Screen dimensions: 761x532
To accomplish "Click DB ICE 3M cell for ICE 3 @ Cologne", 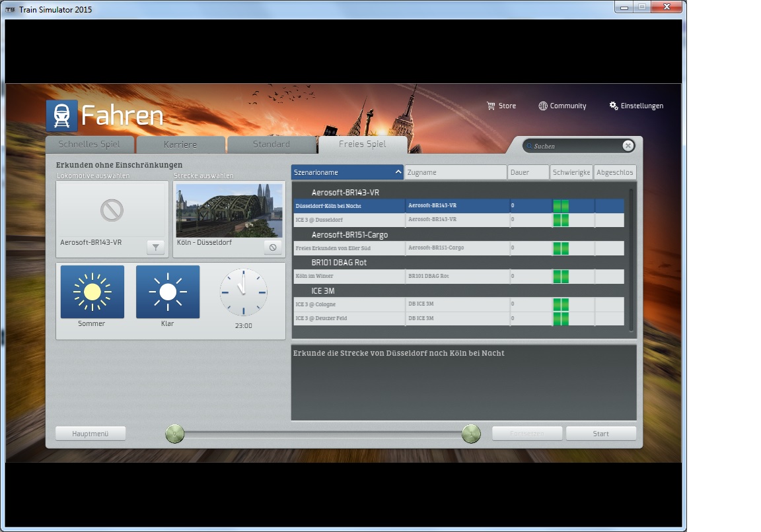I will [458, 304].
